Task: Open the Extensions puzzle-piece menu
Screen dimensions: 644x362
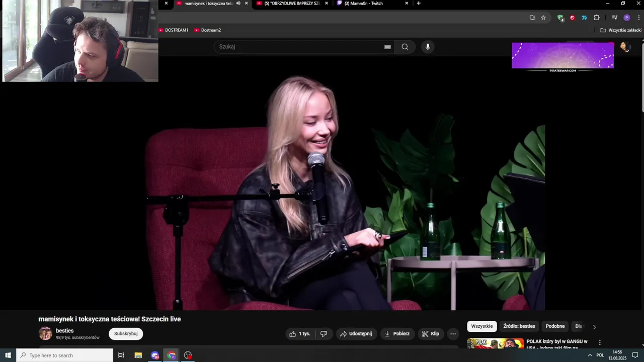Action: pos(597,18)
